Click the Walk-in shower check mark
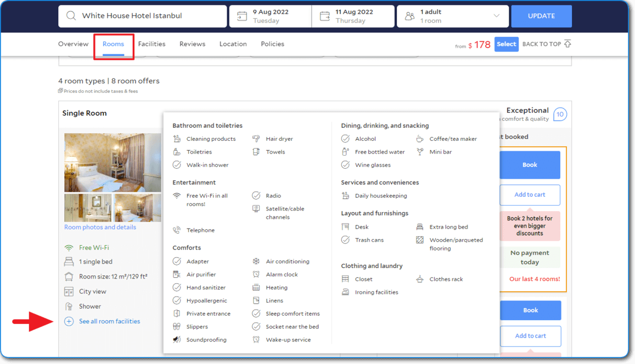Screen dimensions: 635x364 [x=177, y=165]
